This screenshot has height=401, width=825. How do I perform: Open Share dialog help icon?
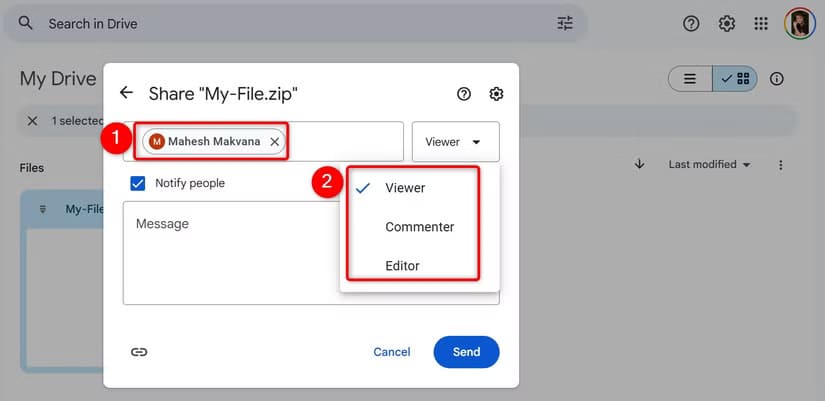click(463, 94)
